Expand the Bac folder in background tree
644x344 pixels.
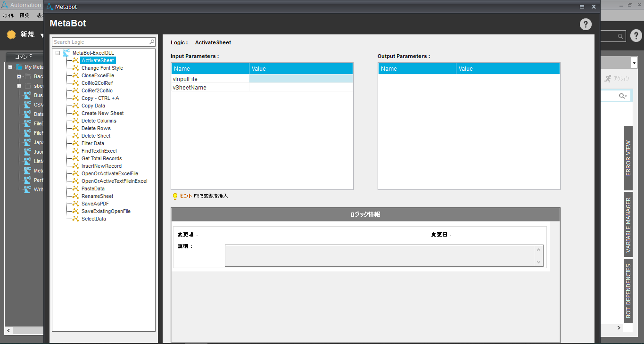[19, 76]
